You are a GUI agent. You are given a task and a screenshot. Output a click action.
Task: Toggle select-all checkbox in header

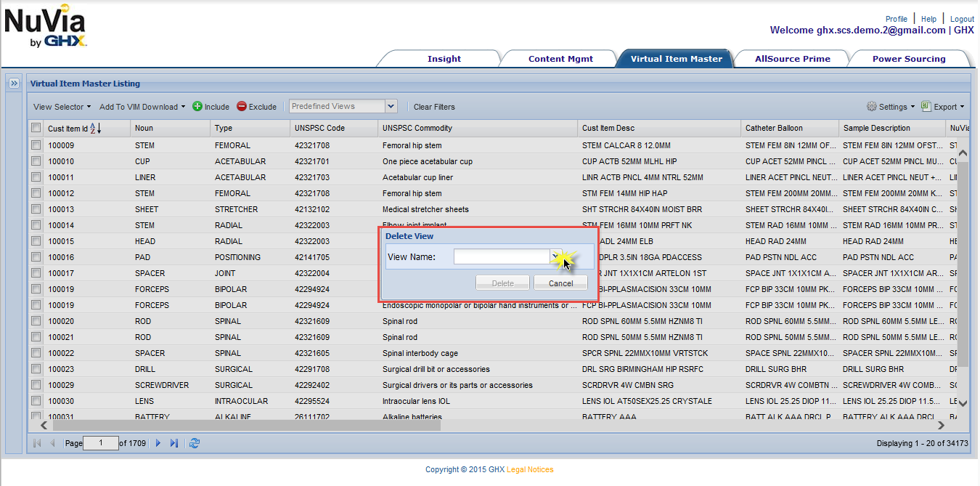pyautogui.click(x=36, y=129)
